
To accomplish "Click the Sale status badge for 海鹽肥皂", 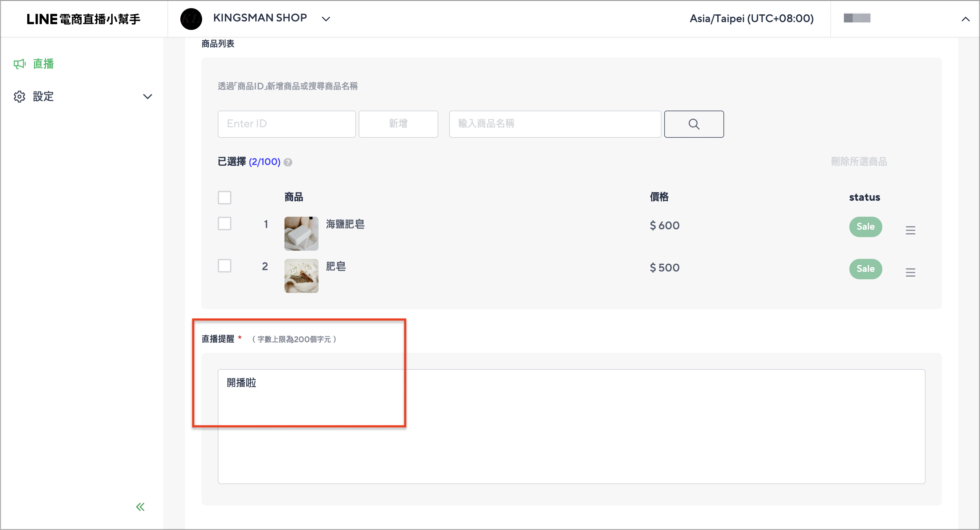I will [x=865, y=227].
